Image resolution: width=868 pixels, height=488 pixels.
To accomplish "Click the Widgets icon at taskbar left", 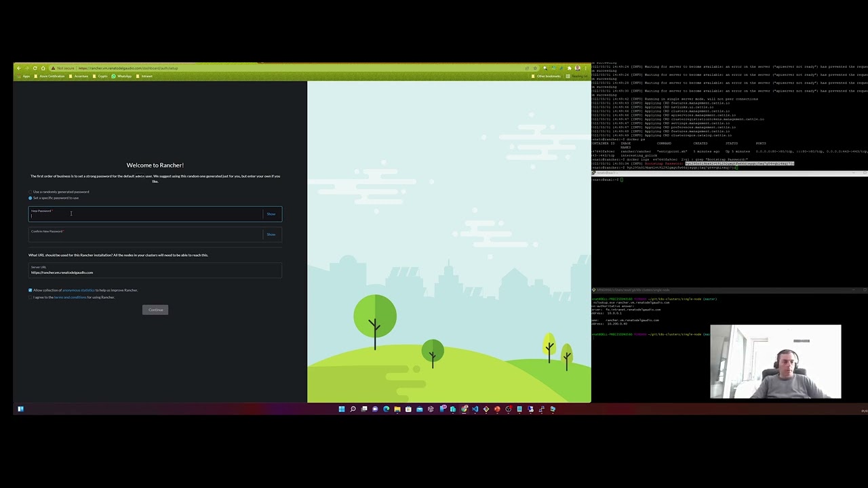I will (20, 409).
